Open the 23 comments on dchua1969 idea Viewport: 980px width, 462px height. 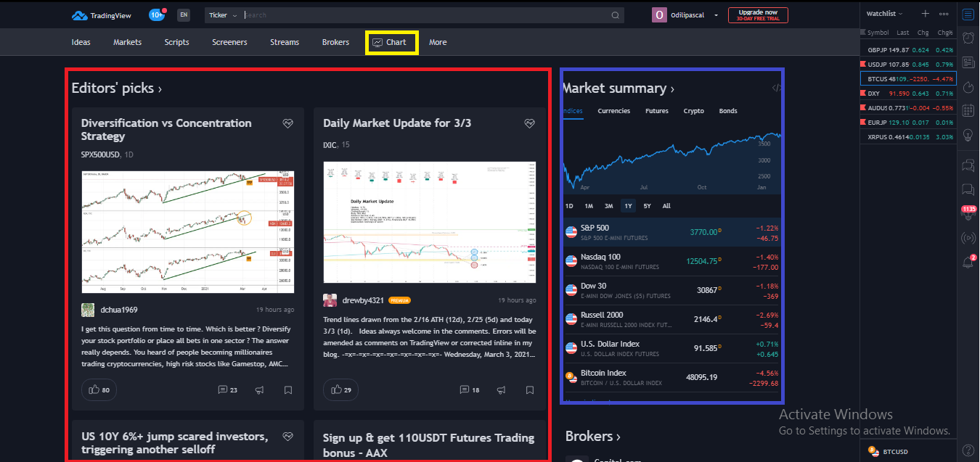tap(228, 390)
